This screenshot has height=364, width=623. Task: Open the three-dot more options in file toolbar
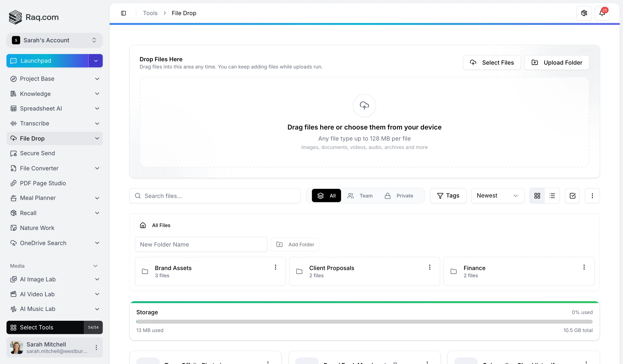click(x=592, y=196)
